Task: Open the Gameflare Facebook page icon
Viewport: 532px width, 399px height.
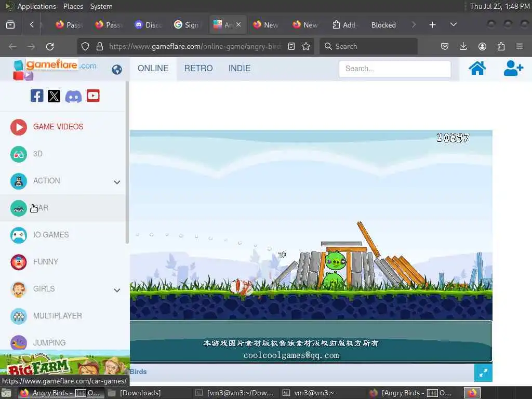Action: coord(37,96)
